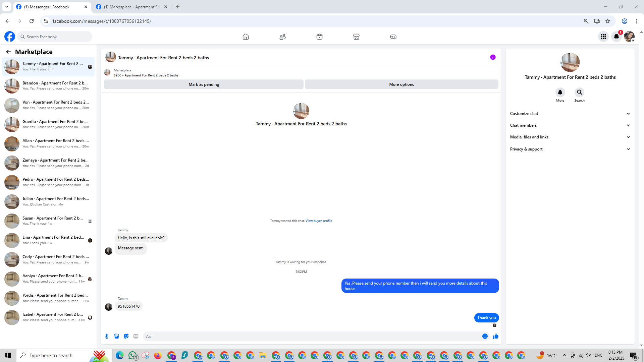Open the Marketplace icon in top navigation
The height and width of the screenshot is (362, 644).
pos(356,37)
